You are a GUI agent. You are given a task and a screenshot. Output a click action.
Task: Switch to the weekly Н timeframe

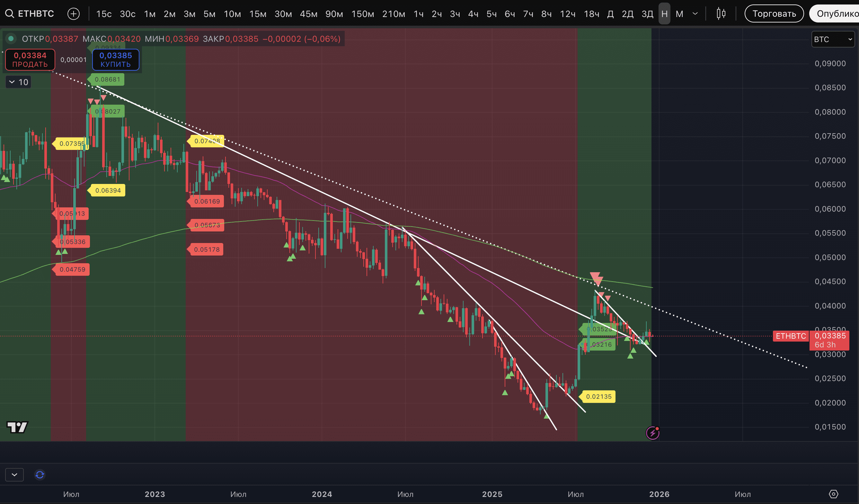click(664, 13)
